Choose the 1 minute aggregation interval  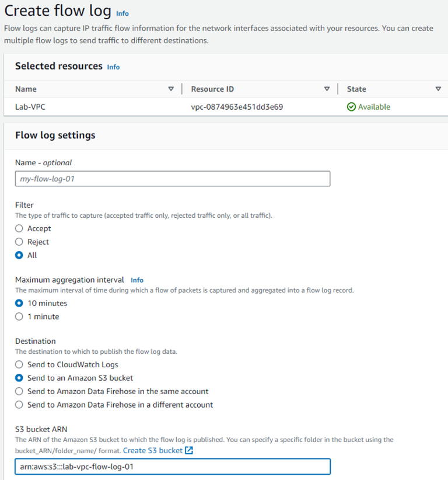tap(19, 316)
